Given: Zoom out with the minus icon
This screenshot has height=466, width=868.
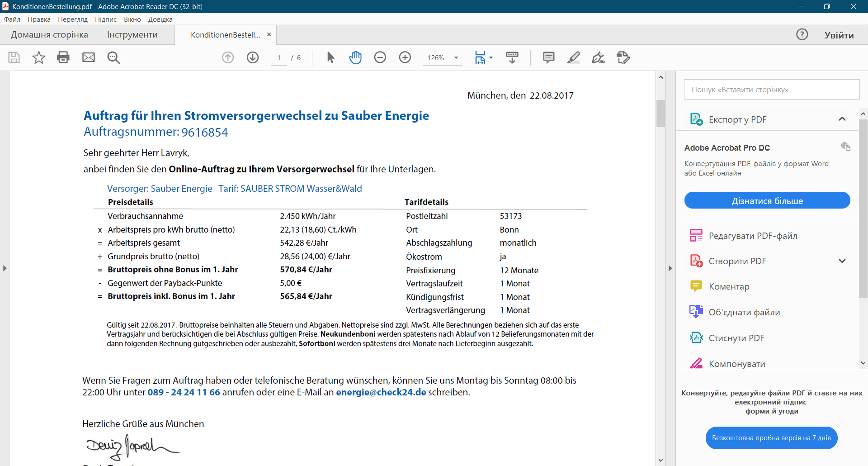Looking at the screenshot, I should [x=380, y=57].
